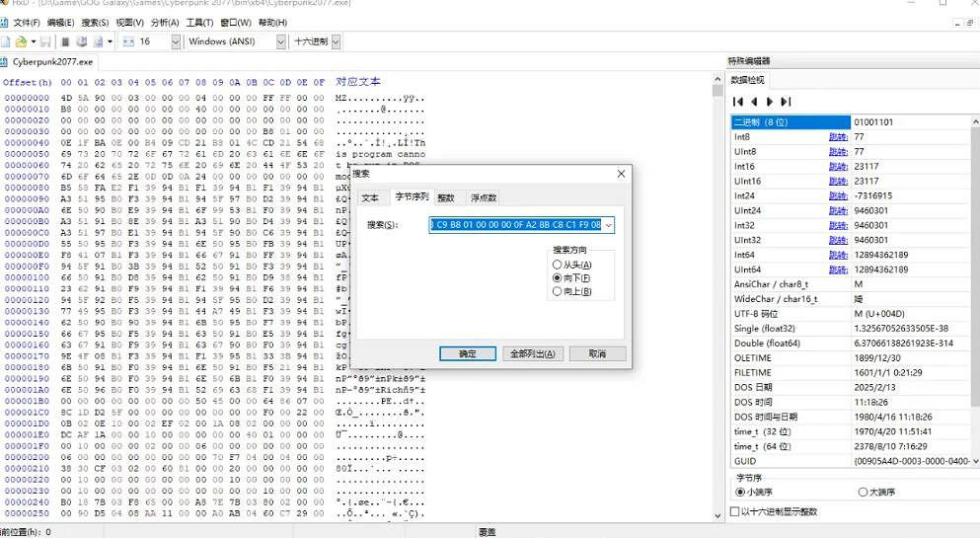Cancel search with 取消 button

point(597,353)
